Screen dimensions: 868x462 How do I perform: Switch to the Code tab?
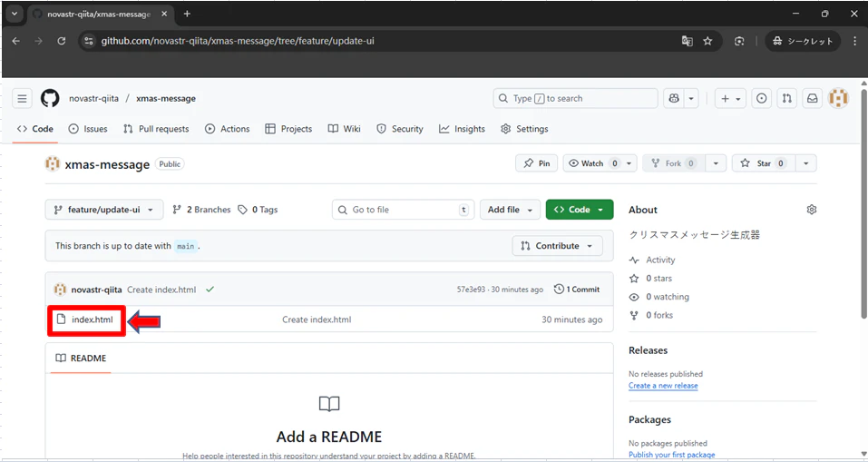point(34,129)
